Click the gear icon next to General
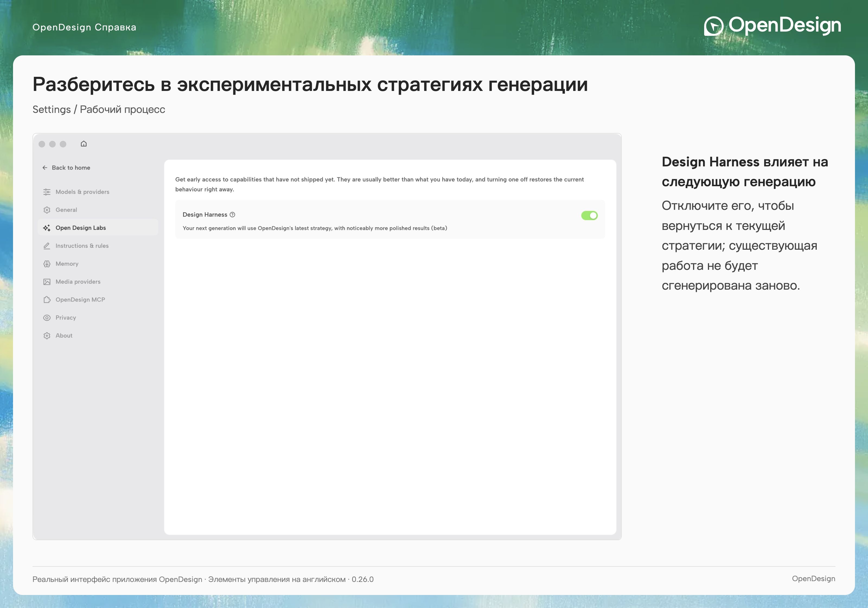868x608 pixels. [x=47, y=210]
